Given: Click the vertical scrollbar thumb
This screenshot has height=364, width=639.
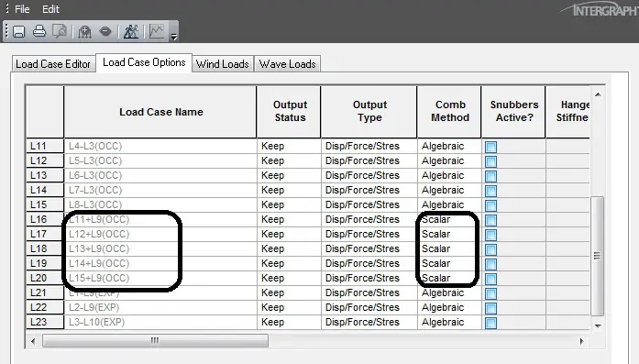Looking at the screenshot, I should pos(597,256).
